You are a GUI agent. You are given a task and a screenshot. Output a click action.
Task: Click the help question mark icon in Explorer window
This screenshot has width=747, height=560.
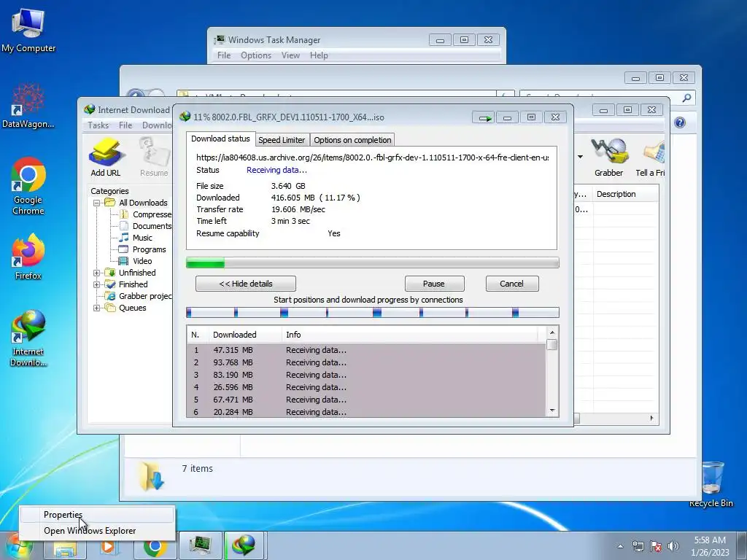pos(680,122)
